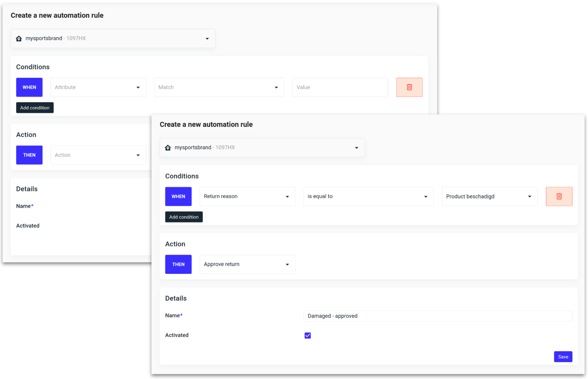This screenshot has width=588, height=379.
Task: Open the empty Action dropdown in back panel
Action: 98,155
